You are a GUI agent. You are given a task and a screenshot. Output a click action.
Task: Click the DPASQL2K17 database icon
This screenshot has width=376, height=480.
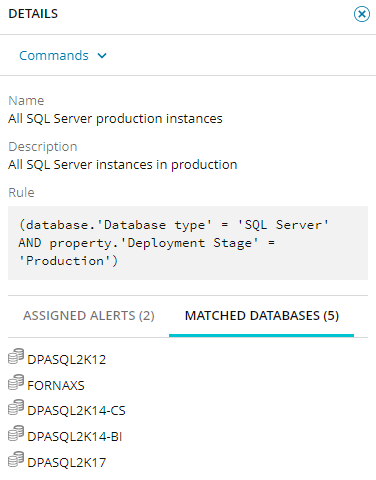click(16, 459)
